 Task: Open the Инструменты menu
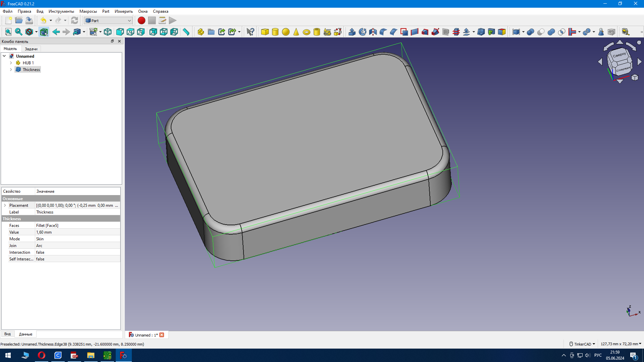[x=61, y=11]
